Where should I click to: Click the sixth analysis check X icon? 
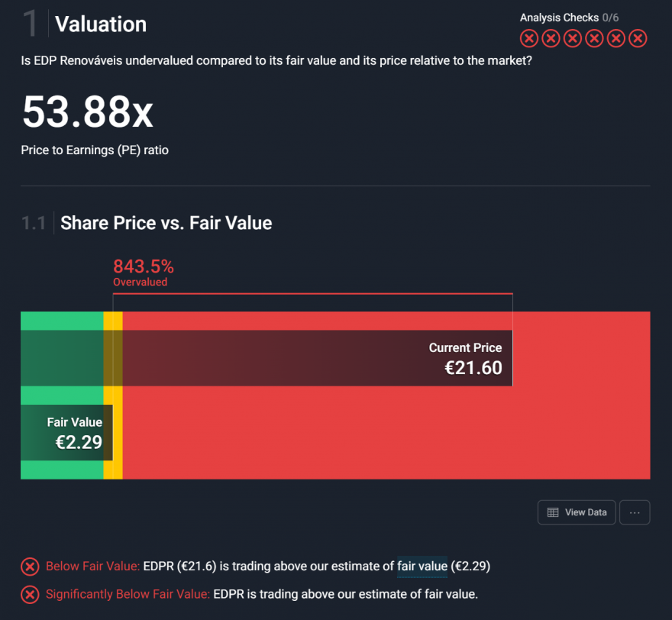coord(638,38)
